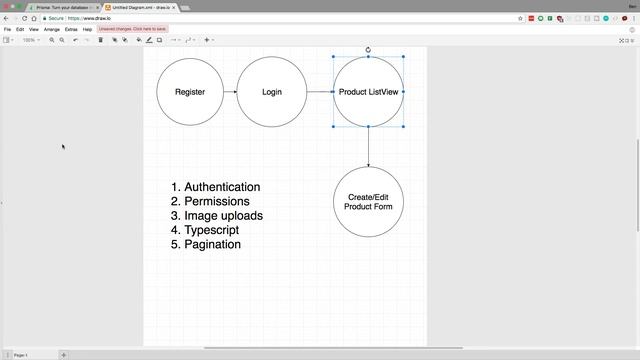The width and height of the screenshot is (640, 360).
Task: Close the Untitled Diagram tab
Action: [173, 7]
